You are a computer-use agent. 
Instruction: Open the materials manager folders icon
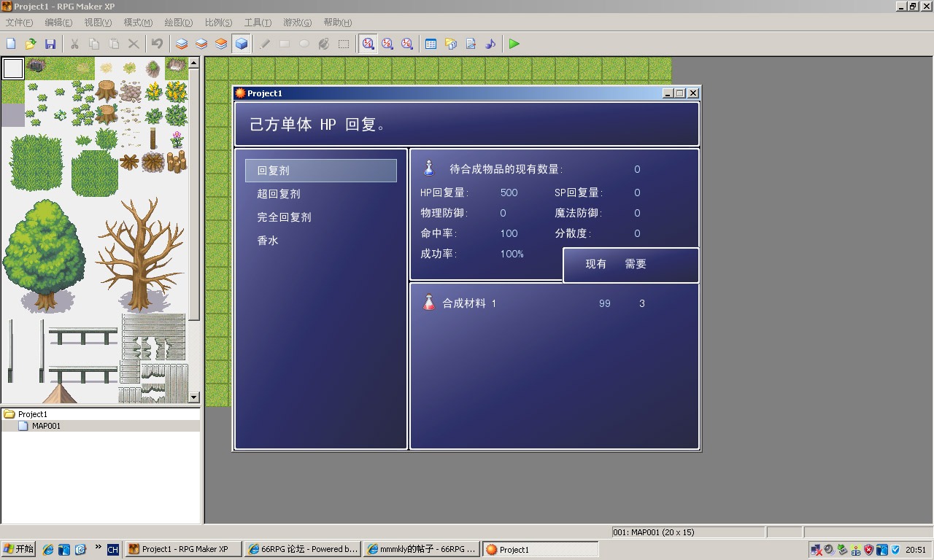point(451,44)
